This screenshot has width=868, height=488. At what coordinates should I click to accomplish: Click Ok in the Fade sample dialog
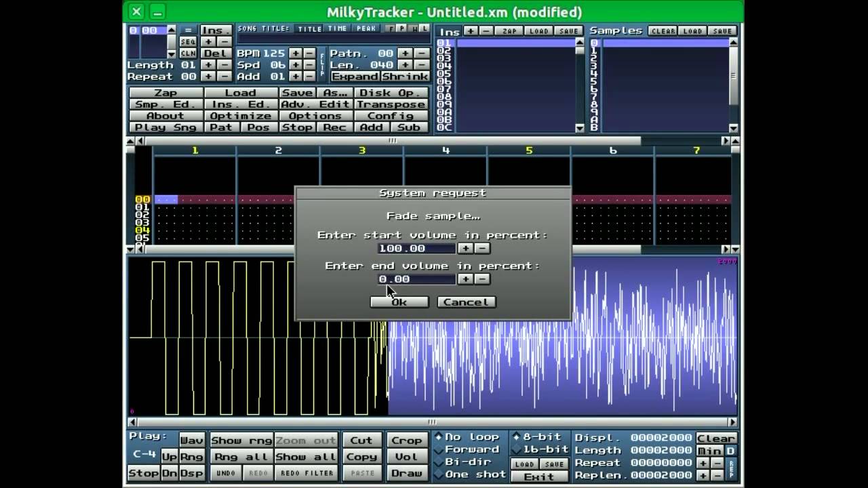tap(399, 302)
